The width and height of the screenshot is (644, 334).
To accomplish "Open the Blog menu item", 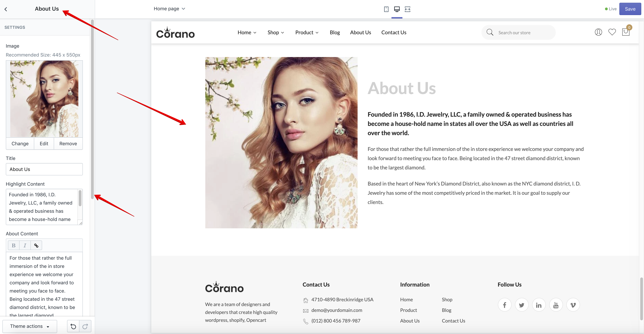I will (334, 33).
